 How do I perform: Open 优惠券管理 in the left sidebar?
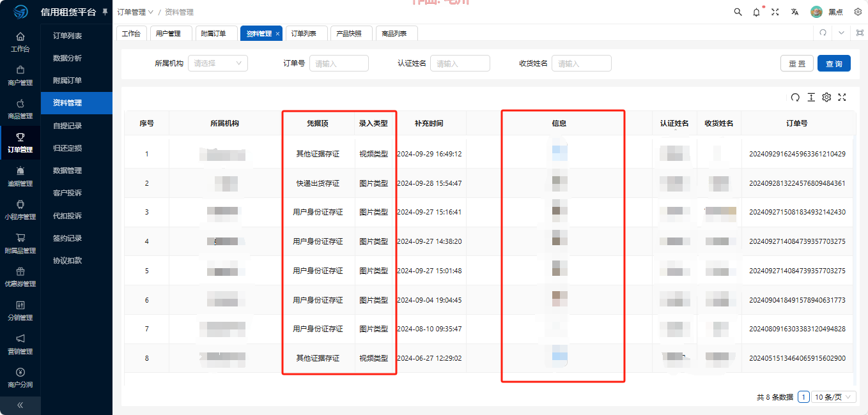pos(20,276)
